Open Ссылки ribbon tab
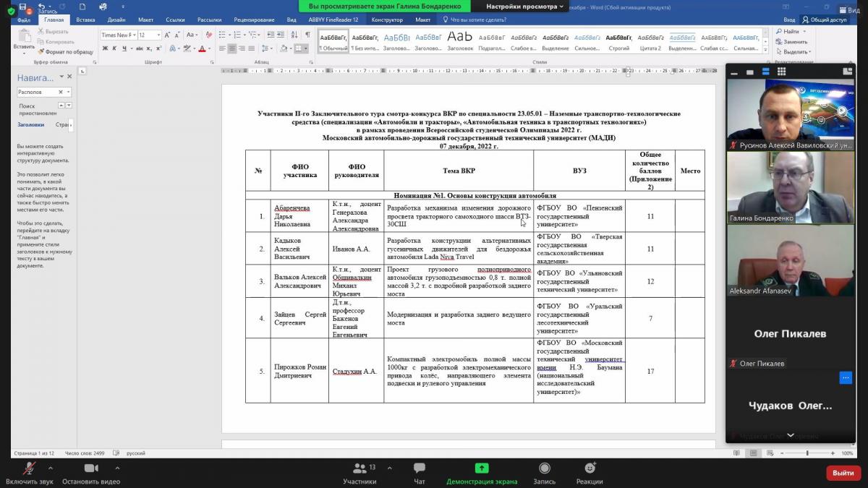Screen dimensions: 868x488 click(x=175, y=20)
